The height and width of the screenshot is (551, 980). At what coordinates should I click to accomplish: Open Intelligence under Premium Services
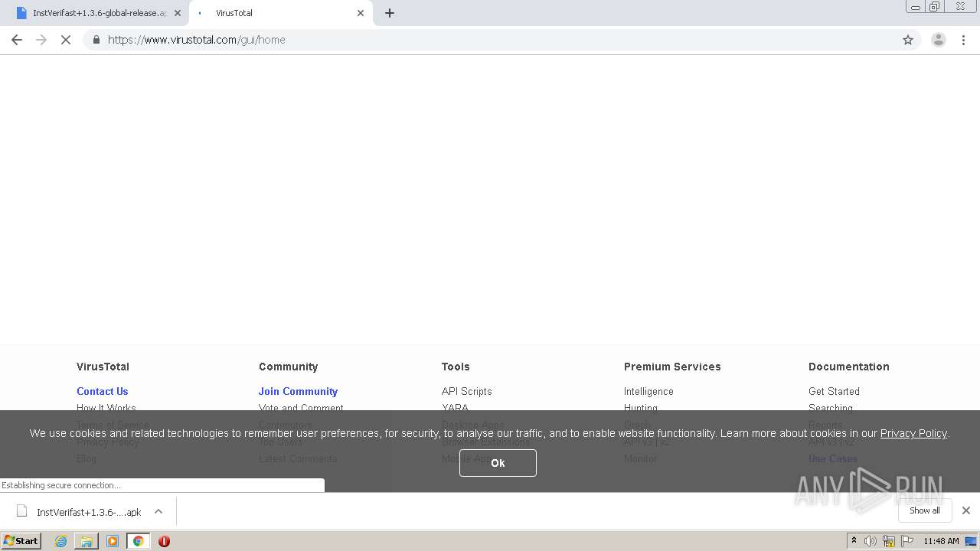(x=648, y=391)
